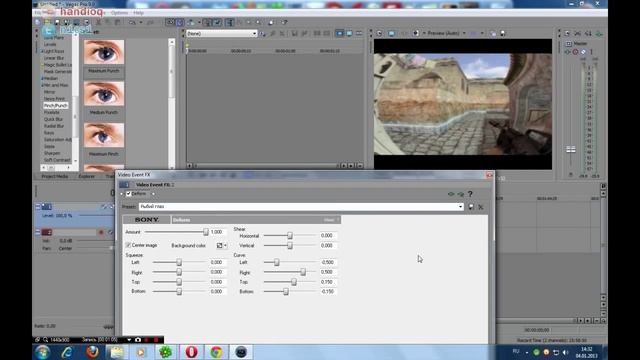
Task: Click the Amount slider handle
Action: [206, 232]
